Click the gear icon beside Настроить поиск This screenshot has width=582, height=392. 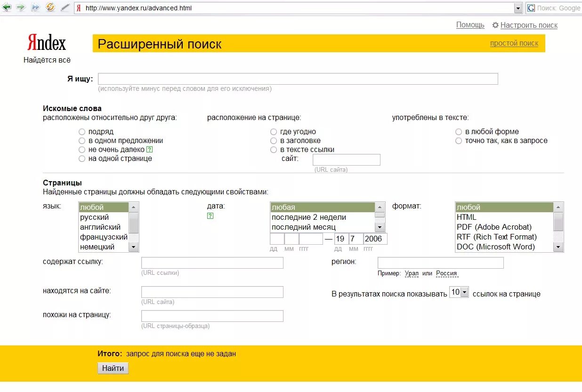click(495, 25)
